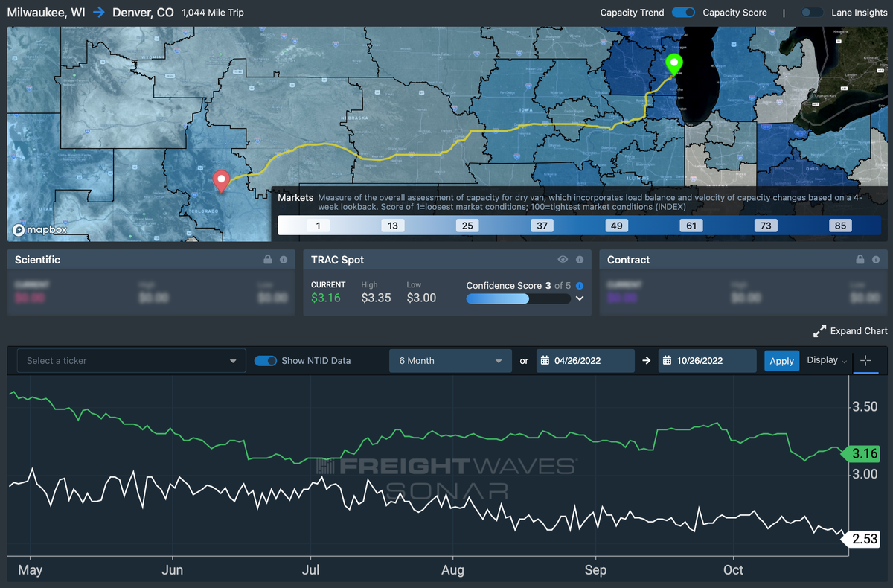893x588 pixels.
Task: Select legend swatch labeled 13
Action: tap(393, 226)
